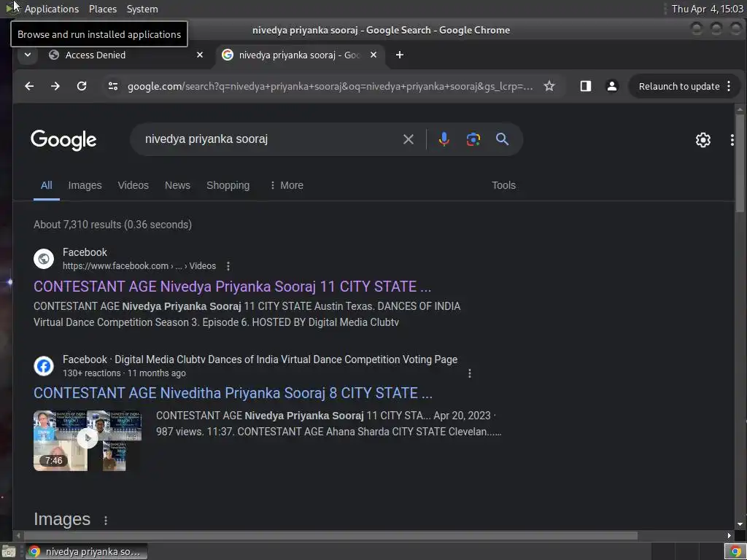Switch to Videos results tab
747x560 pixels.
[x=133, y=185]
